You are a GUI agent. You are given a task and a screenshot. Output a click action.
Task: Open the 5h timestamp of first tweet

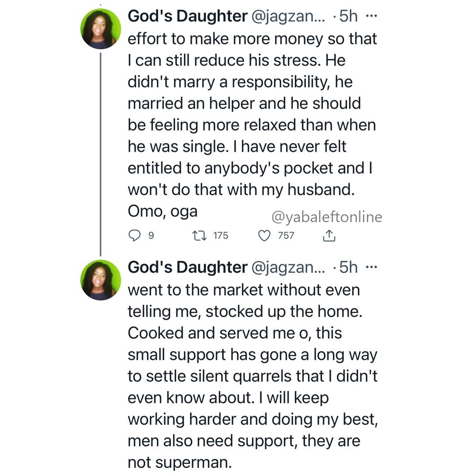(x=348, y=16)
